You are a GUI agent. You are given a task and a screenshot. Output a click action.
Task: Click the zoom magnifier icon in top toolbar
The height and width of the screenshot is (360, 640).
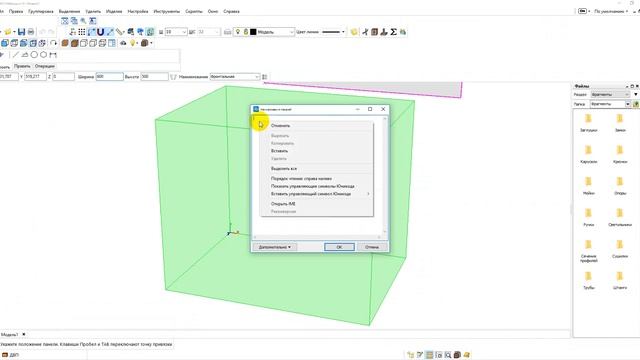pos(83,21)
